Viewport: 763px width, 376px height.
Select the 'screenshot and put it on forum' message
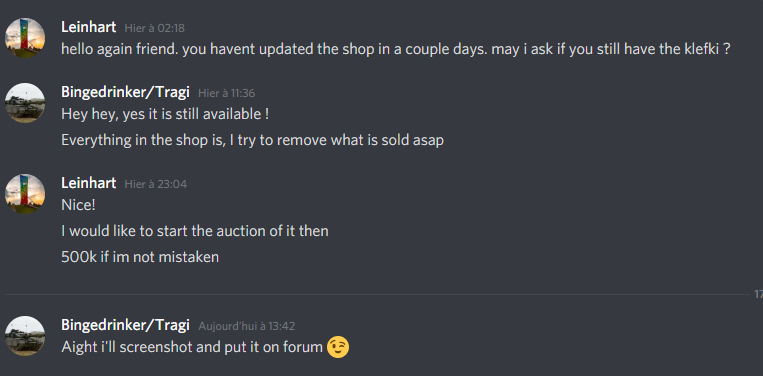pyautogui.click(x=192, y=347)
